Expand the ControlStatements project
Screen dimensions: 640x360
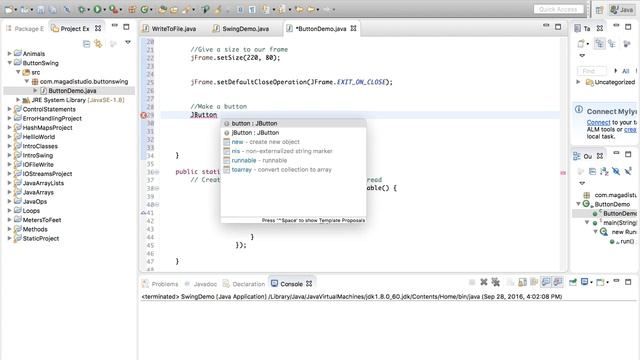pos(10,109)
